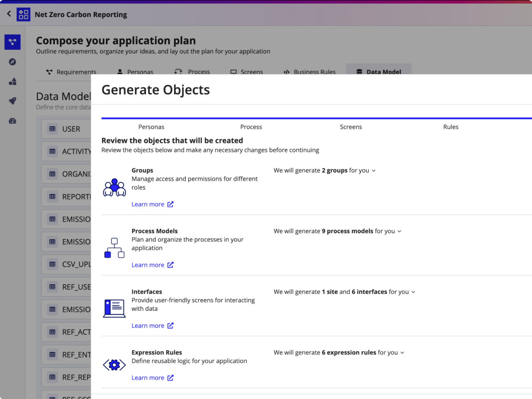Open the Screens tab
Viewport: 532px width, 399px height.
(x=246, y=72)
